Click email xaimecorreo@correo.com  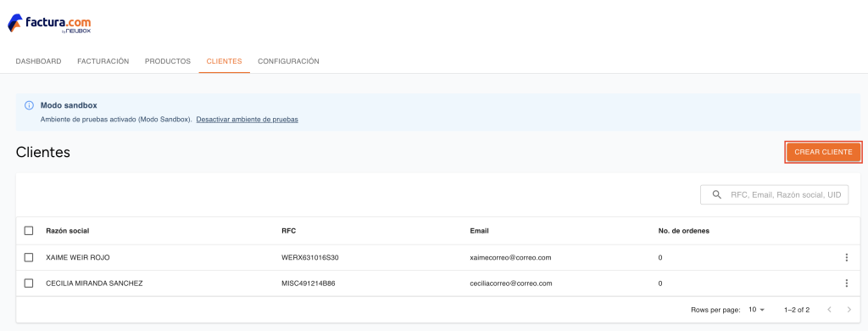pyautogui.click(x=510, y=257)
